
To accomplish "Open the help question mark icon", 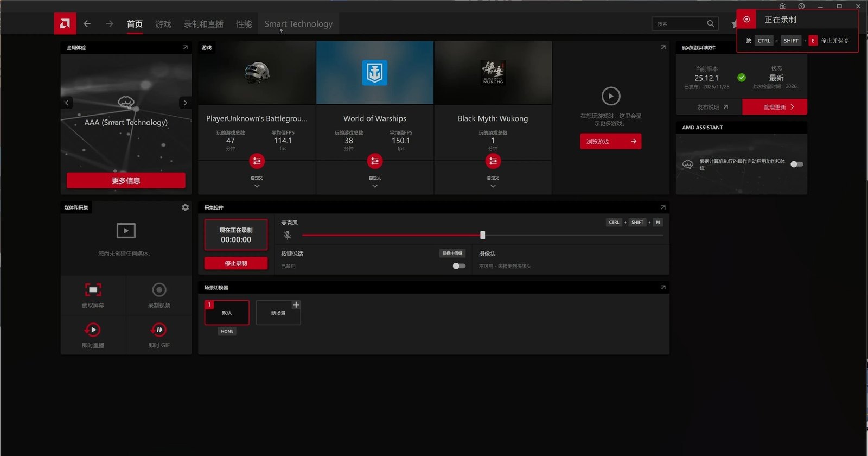I will point(801,7).
